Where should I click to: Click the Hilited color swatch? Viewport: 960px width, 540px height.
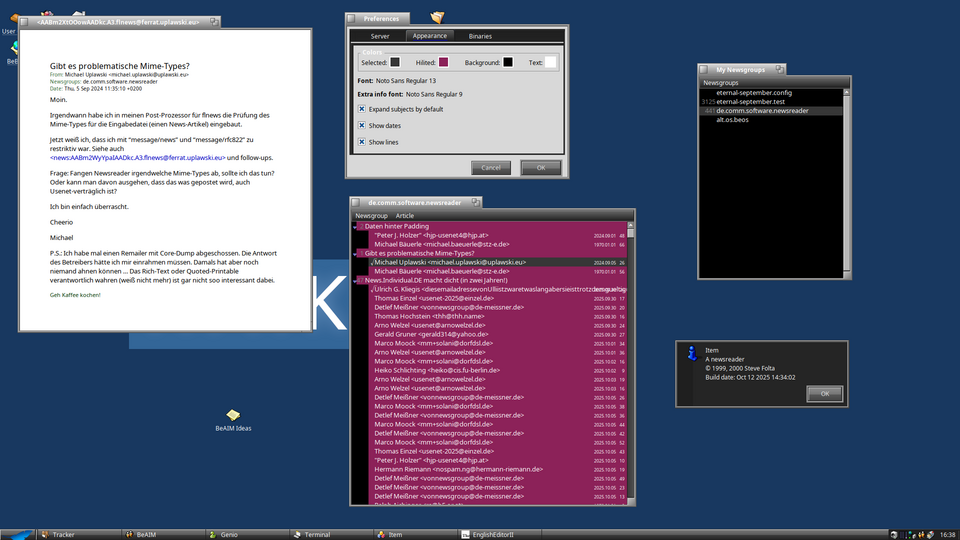click(x=443, y=62)
